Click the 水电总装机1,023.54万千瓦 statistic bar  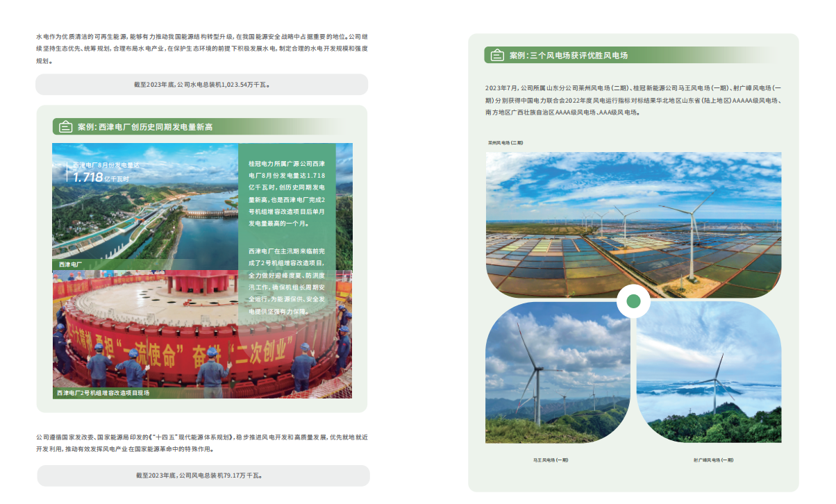[x=201, y=85]
